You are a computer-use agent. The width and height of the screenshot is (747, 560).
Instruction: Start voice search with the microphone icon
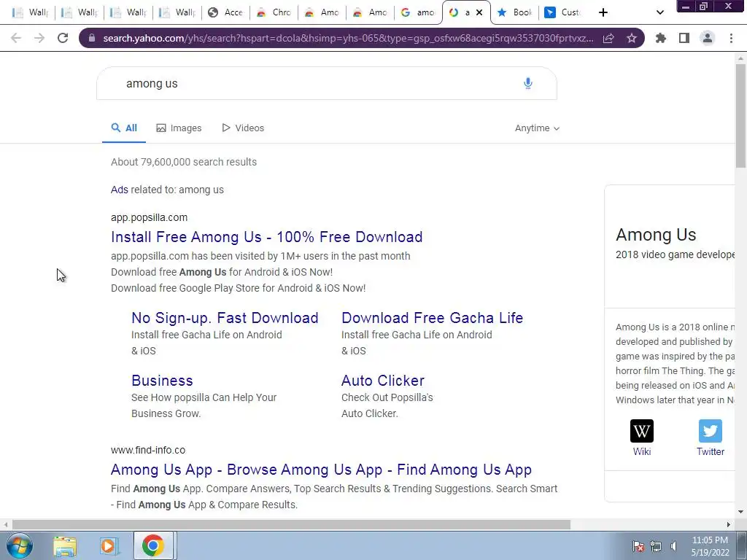tap(528, 83)
